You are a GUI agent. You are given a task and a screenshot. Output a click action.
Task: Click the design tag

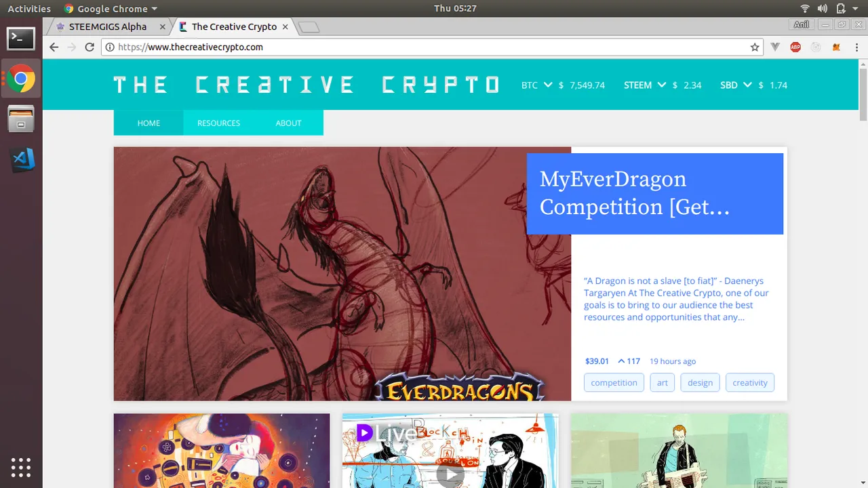pos(700,382)
